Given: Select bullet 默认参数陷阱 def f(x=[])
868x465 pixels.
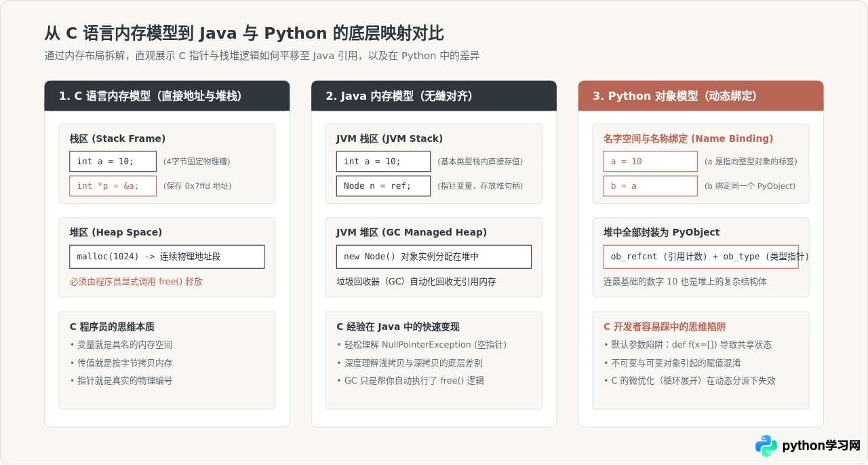Looking at the screenshot, I should coord(688,345).
